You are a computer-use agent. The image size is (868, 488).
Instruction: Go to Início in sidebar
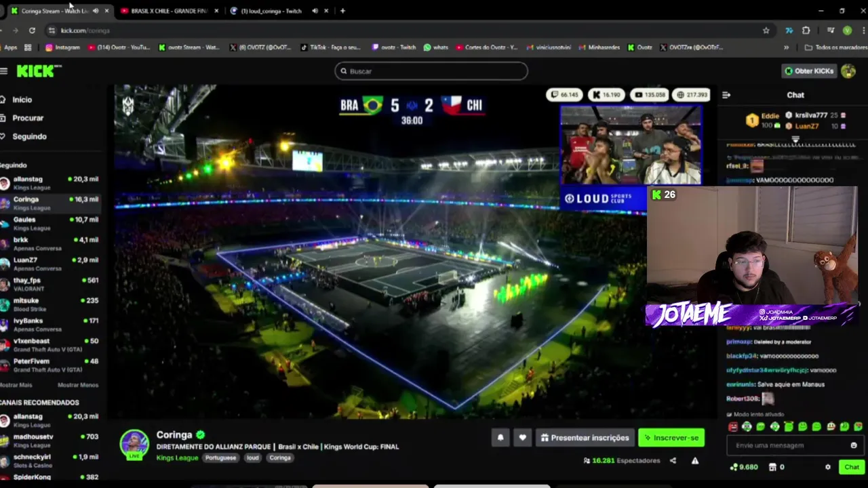pyautogui.click(x=22, y=100)
